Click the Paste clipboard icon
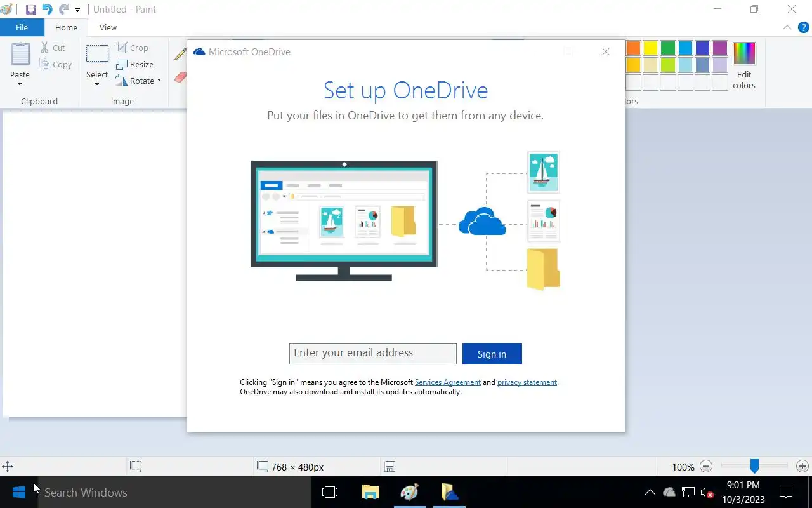The height and width of the screenshot is (508, 812). click(x=20, y=54)
